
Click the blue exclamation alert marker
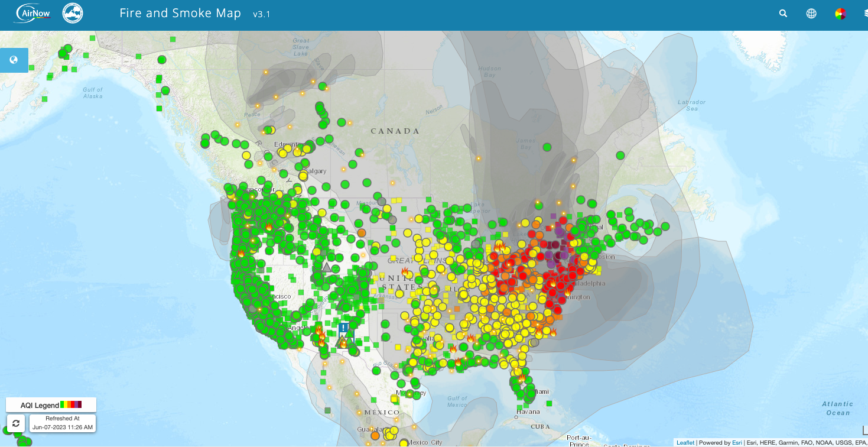click(343, 328)
